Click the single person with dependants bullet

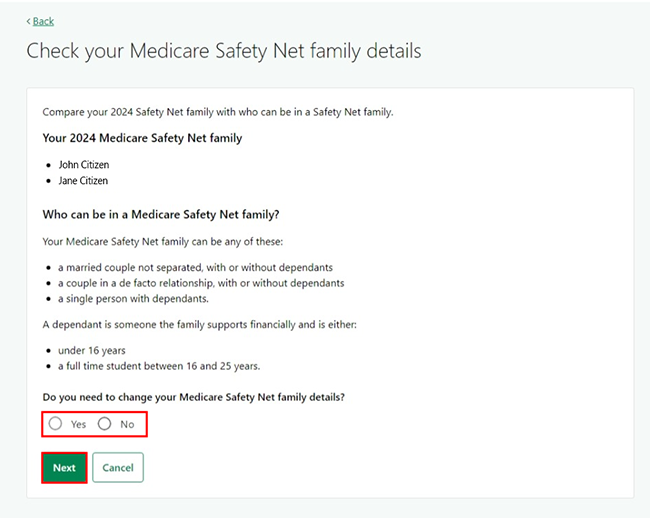pos(134,299)
